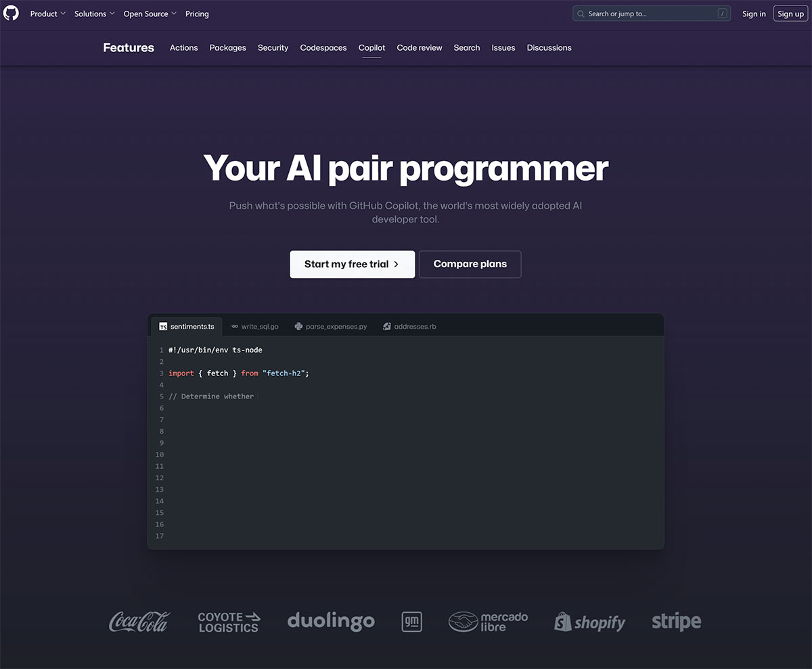Image resolution: width=812 pixels, height=669 pixels.
Task: Click the 'Your AI pair programmer' headline
Action: pos(406,168)
